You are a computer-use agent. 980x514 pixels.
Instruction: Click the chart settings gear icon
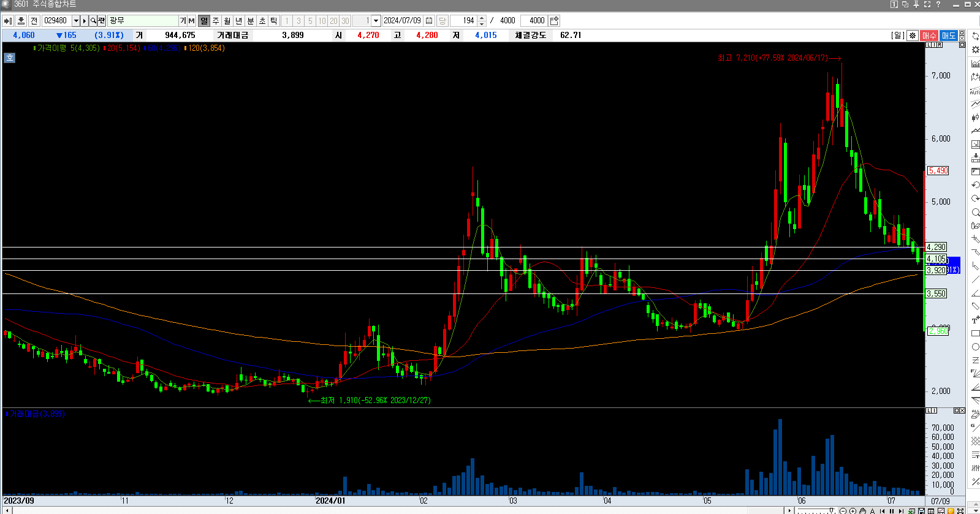(x=913, y=36)
